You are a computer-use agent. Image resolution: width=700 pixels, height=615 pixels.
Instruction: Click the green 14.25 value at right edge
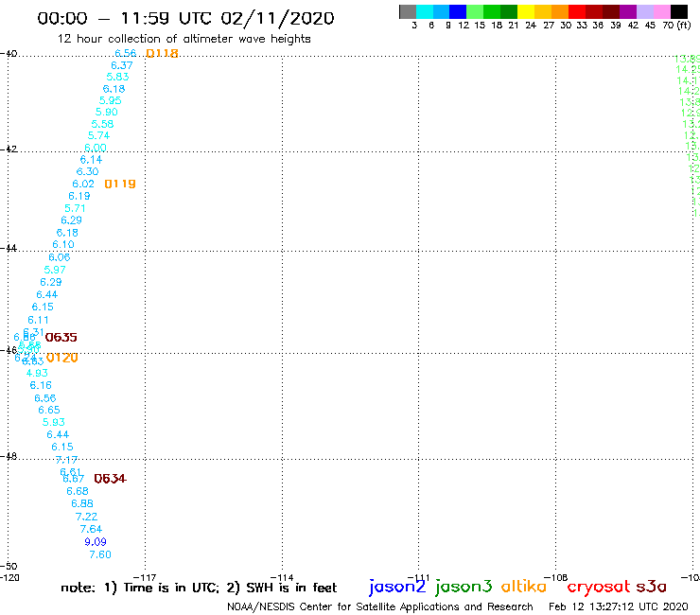(688, 70)
